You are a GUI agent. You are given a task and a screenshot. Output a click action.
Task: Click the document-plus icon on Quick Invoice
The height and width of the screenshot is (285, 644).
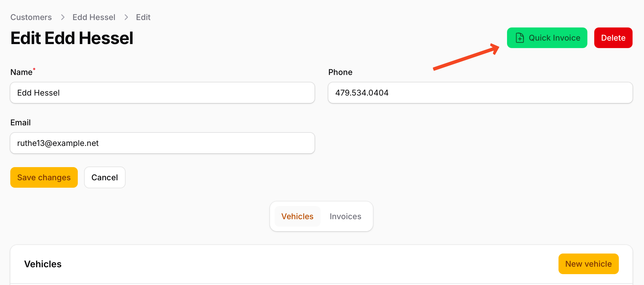coord(520,38)
